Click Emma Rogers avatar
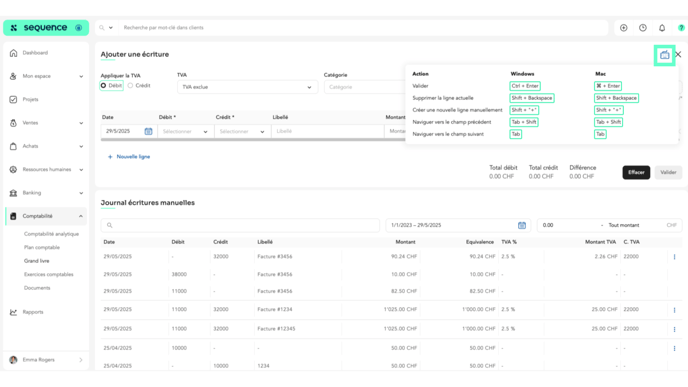Image resolution: width=688 pixels, height=387 pixels. click(x=14, y=360)
